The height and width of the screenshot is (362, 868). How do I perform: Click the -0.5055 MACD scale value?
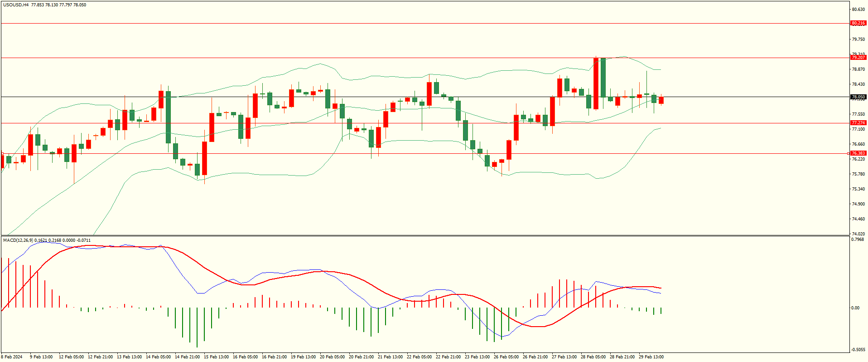[858, 350]
